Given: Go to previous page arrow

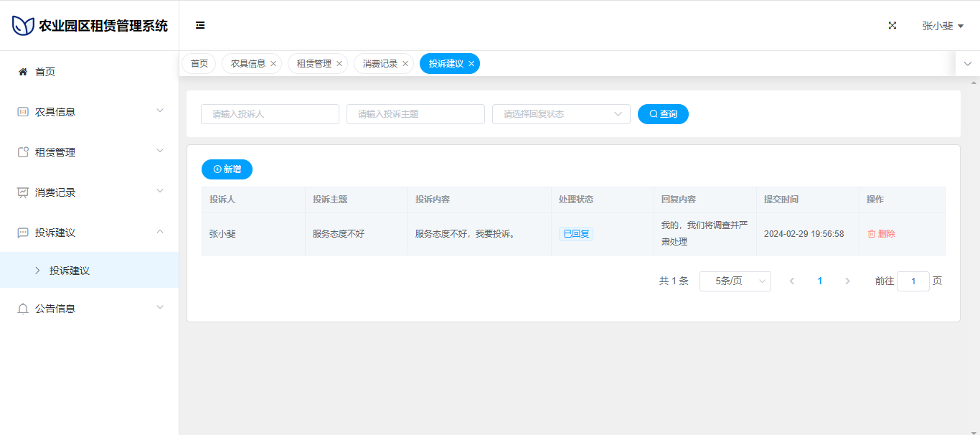Looking at the screenshot, I should [792, 281].
